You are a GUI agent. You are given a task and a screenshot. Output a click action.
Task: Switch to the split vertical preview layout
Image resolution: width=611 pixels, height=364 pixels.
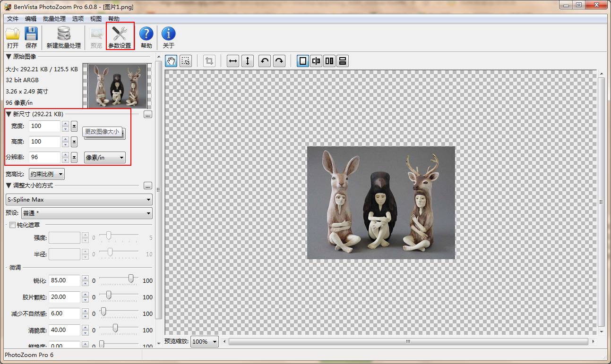tap(316, 61)
